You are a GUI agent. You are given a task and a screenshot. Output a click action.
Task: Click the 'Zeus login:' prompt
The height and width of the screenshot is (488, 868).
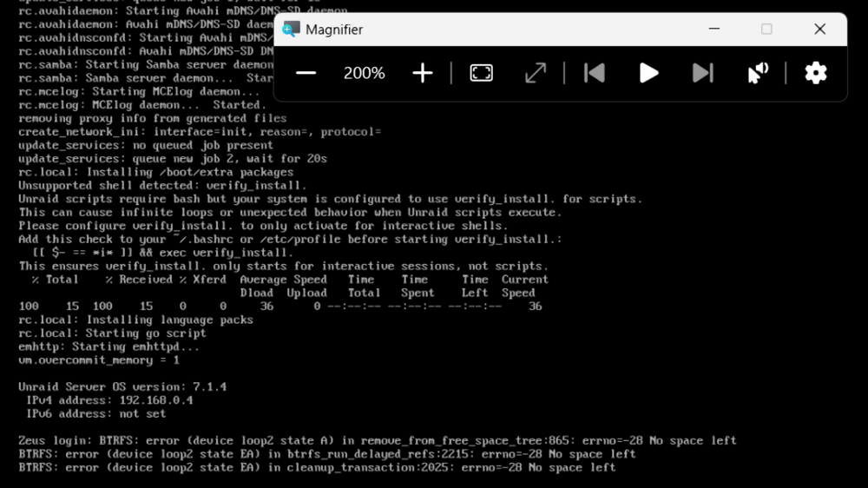click(56, 441)
